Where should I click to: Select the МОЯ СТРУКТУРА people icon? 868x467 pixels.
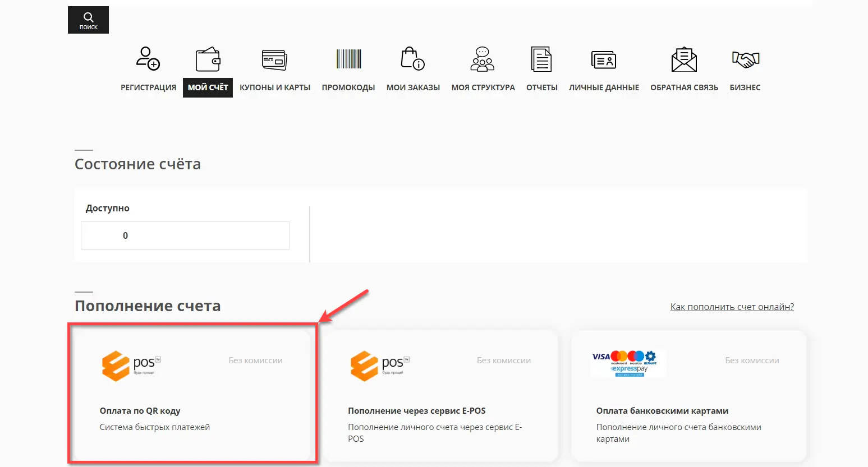(x=483, y=58)
